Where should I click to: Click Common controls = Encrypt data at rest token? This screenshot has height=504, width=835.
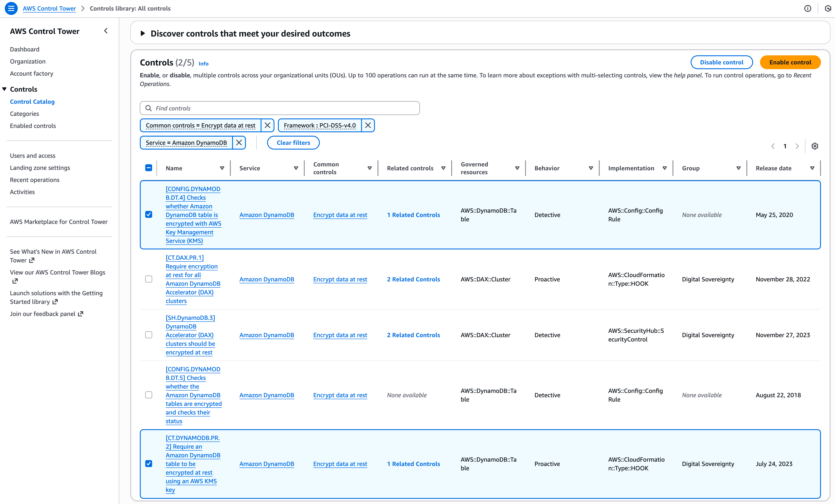click(x=201, y=125)
